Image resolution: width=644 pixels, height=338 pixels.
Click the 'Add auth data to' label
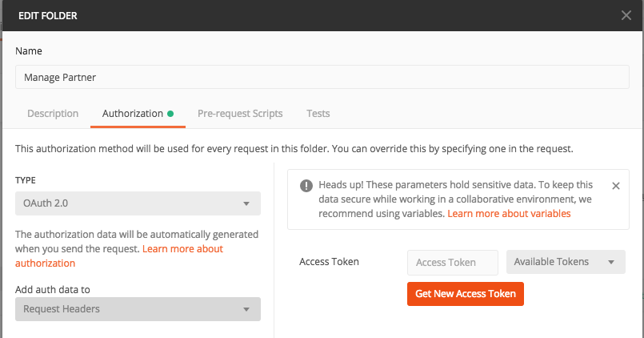53,289
